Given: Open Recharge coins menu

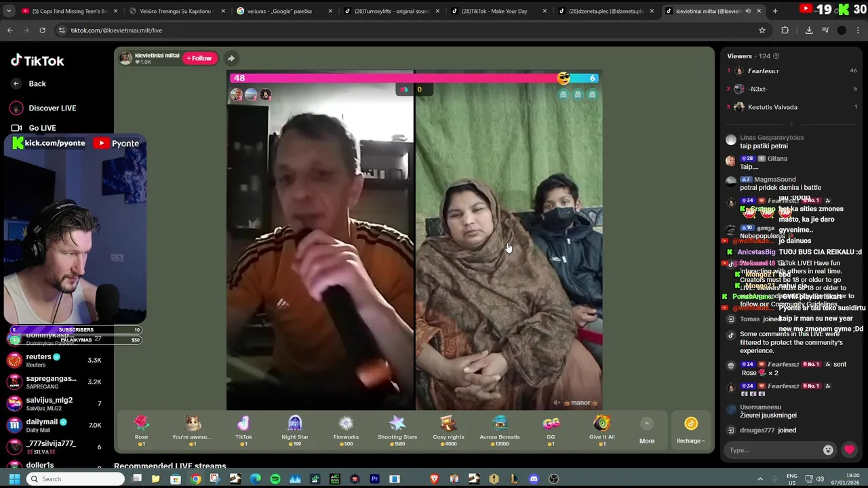Looking at the screenshot, I should click(690, 430).
